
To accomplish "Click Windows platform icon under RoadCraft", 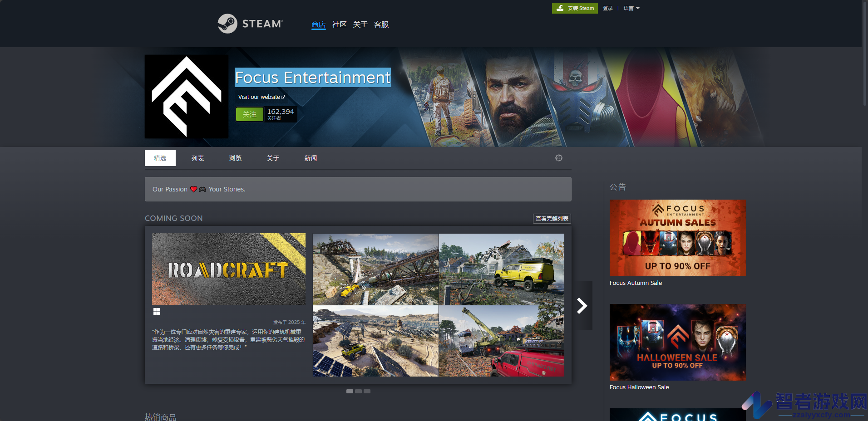I will [x=157, y=311].
